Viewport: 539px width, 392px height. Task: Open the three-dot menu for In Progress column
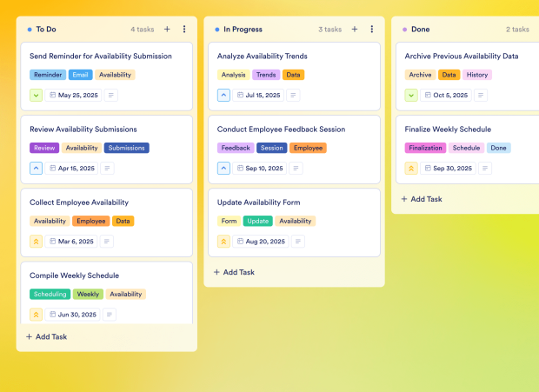(x=372, y=29)
